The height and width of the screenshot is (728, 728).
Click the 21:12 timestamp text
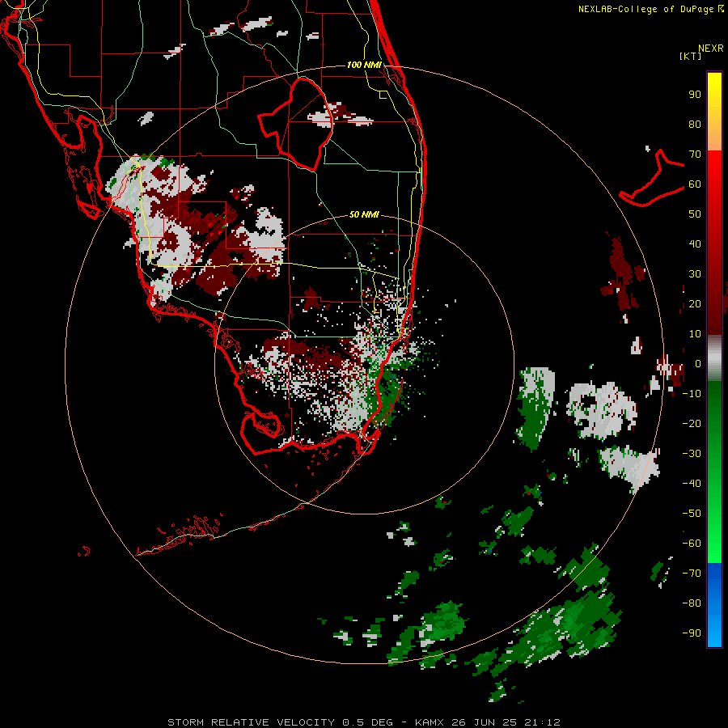tap(542, 722)
